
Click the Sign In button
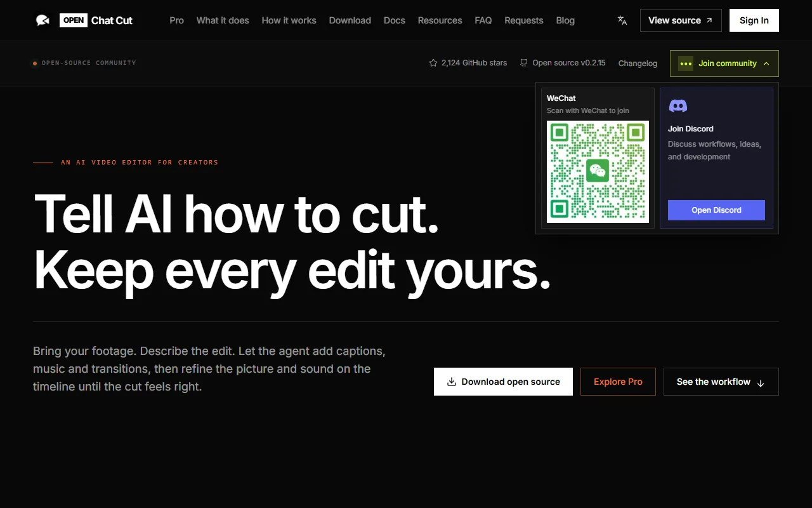point(754,20)
